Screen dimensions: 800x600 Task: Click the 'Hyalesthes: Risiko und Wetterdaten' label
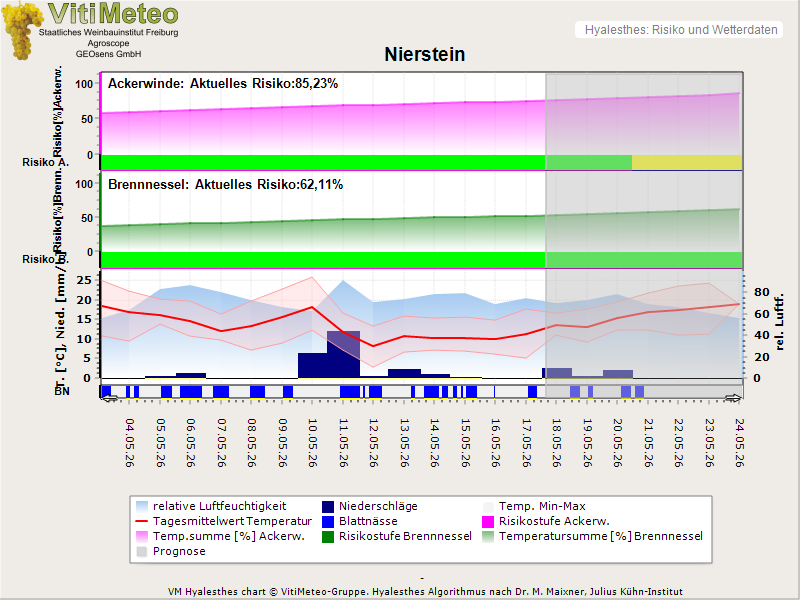(681, 30)
